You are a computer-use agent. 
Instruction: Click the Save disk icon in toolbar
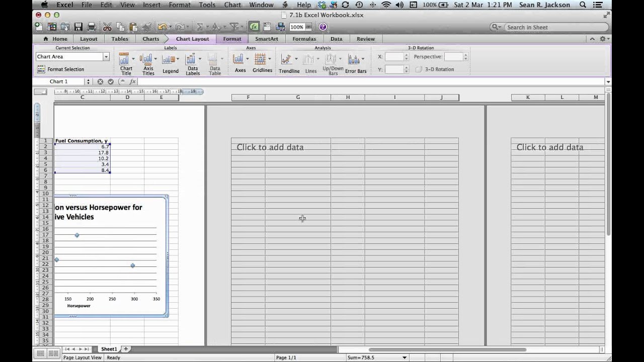pyautogui.click(x=78, y=27)
